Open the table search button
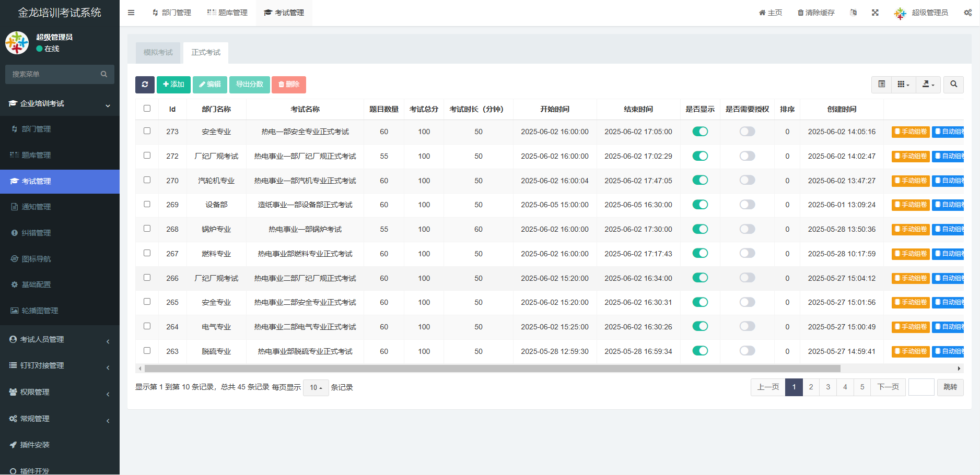This screenshot has height=475, width=980. (953, 85)
